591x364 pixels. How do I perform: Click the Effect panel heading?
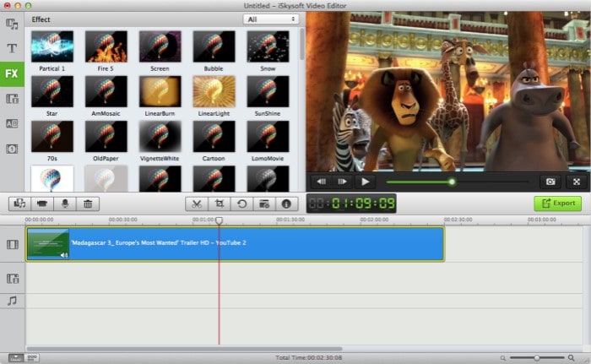[x=41, y=19]
